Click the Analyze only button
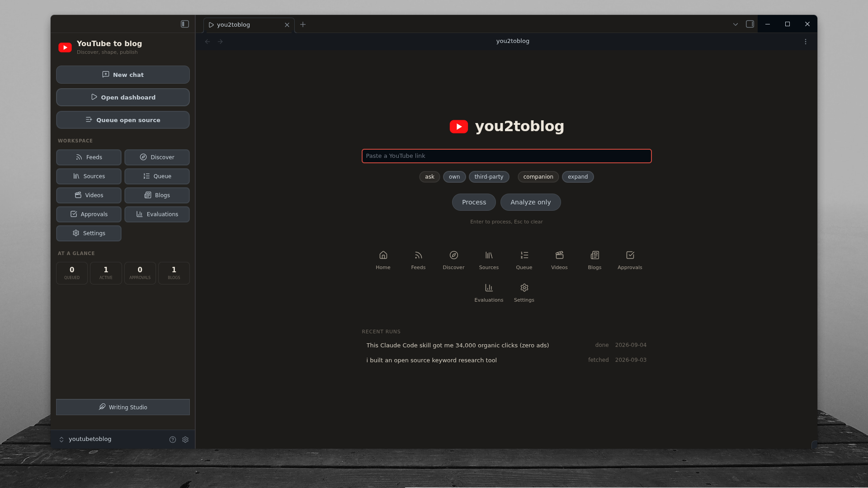 [531, 202]
